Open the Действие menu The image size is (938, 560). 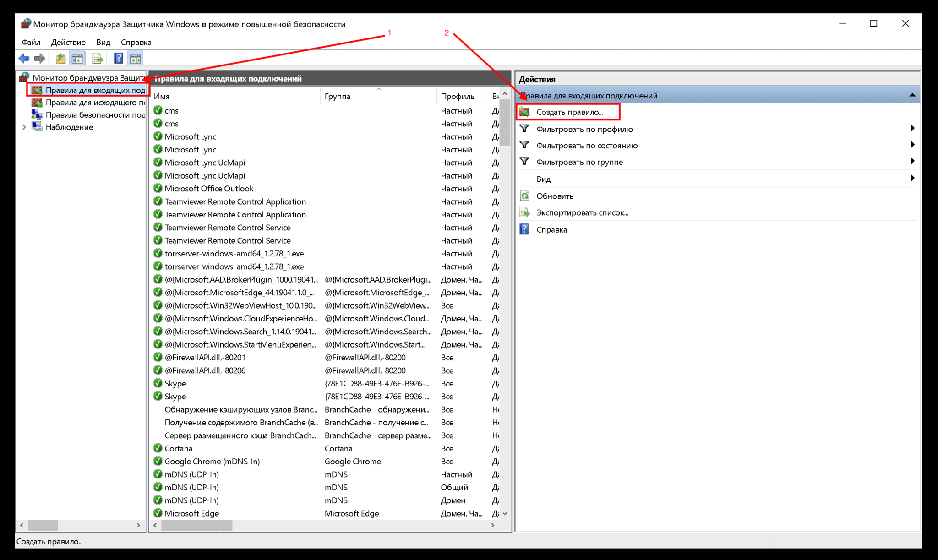68,42
